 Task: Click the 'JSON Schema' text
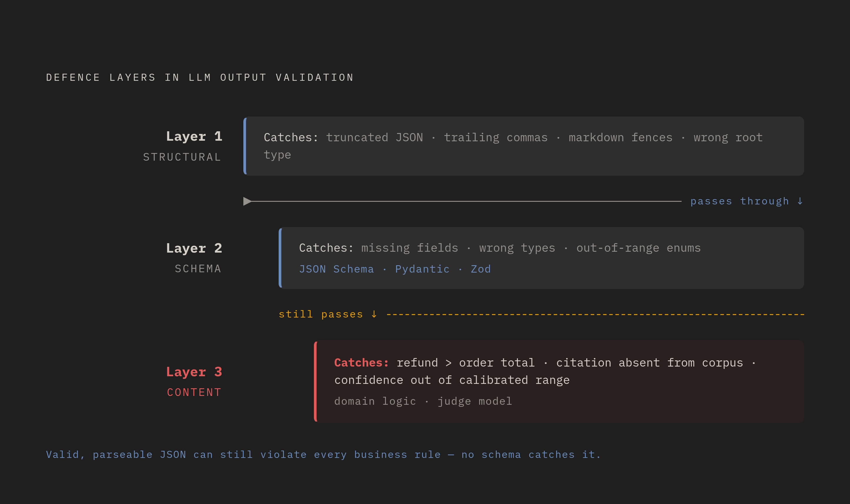click(x=337, y=269)
